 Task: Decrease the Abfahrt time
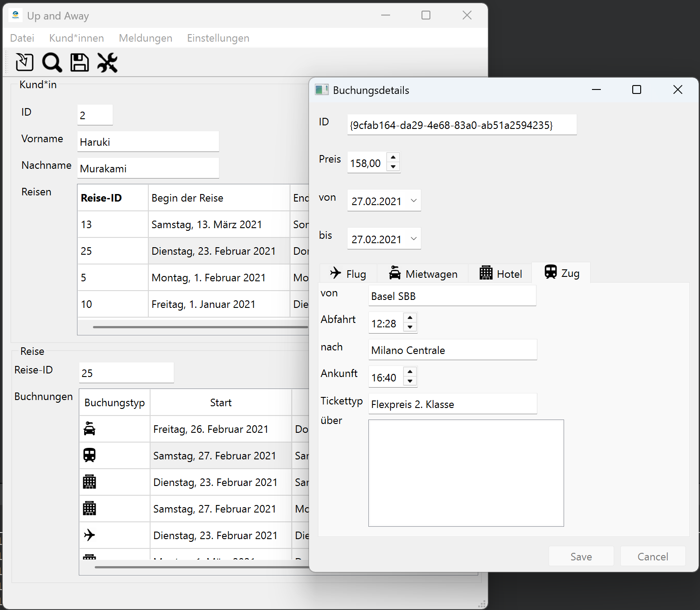(x=410, y=327)
